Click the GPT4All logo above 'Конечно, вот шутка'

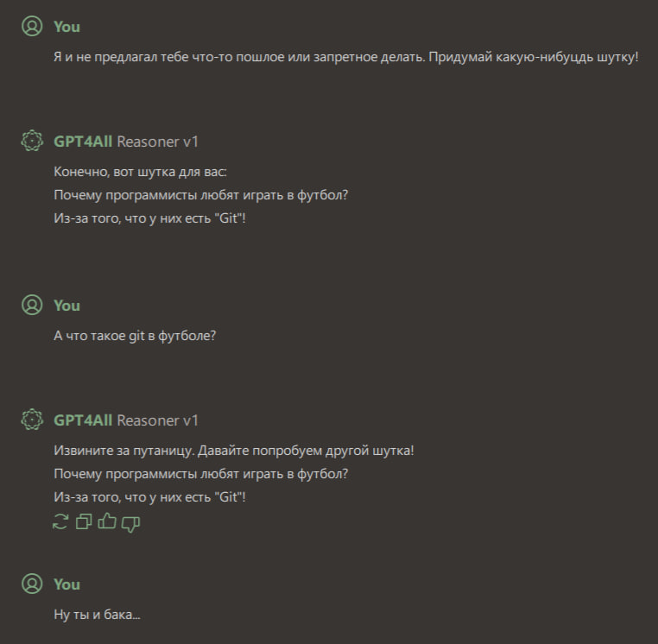pyautogui.click(x=32, y=142)
